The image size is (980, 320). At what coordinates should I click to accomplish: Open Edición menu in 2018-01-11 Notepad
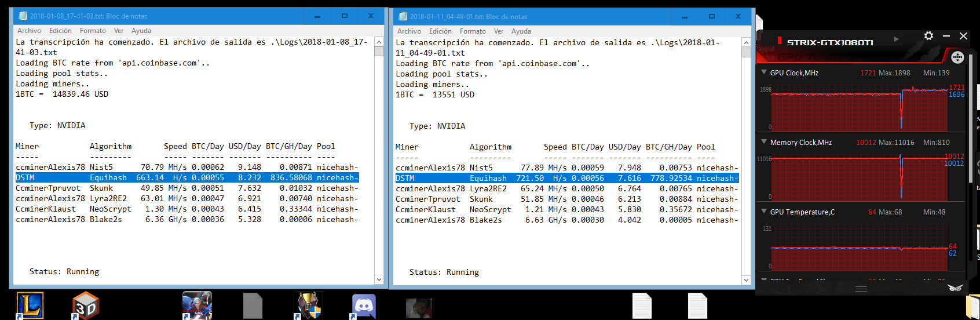click(x=440, y=31)
